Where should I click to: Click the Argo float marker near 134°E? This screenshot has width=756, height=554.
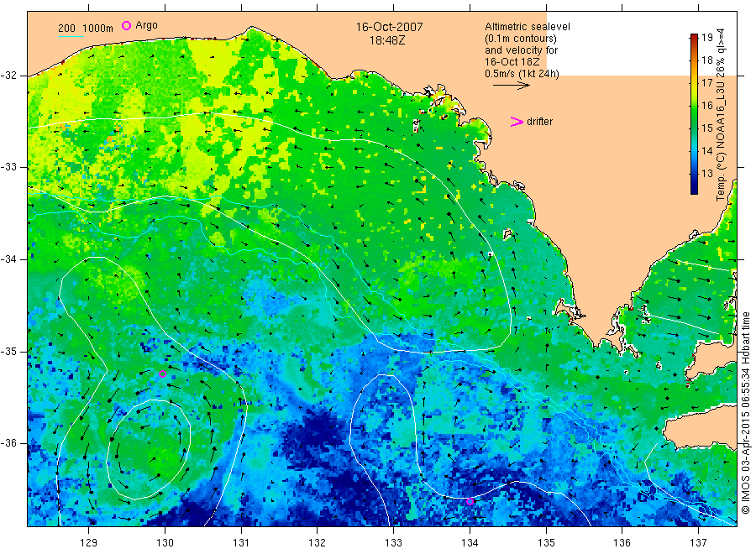(470, 501)
